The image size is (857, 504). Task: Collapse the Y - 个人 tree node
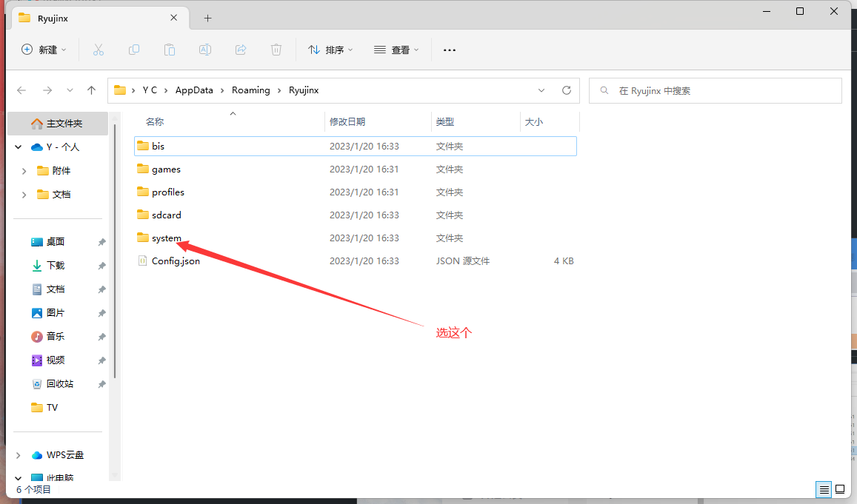click(x=18, y=147)
